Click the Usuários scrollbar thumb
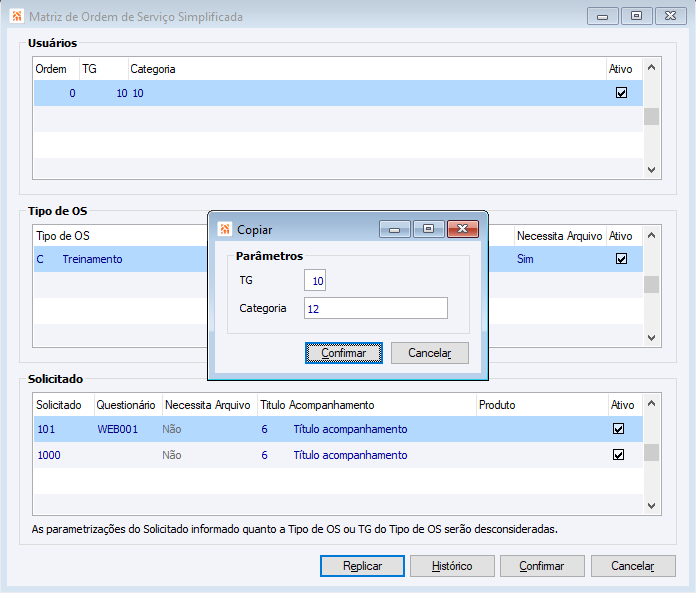This screenshot has width=696, height=593. (x=651, y=117)
